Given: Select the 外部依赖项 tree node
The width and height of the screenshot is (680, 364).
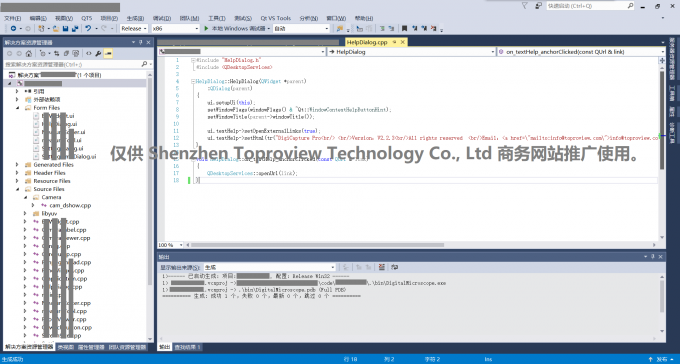Looking at the screenshot, I should pyautogui.click(x=47, y=99).
